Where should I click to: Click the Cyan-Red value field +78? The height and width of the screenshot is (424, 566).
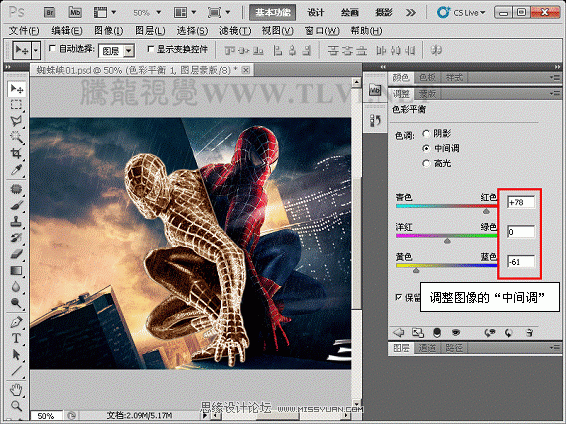pyautogui.click(x=521, y=202)
